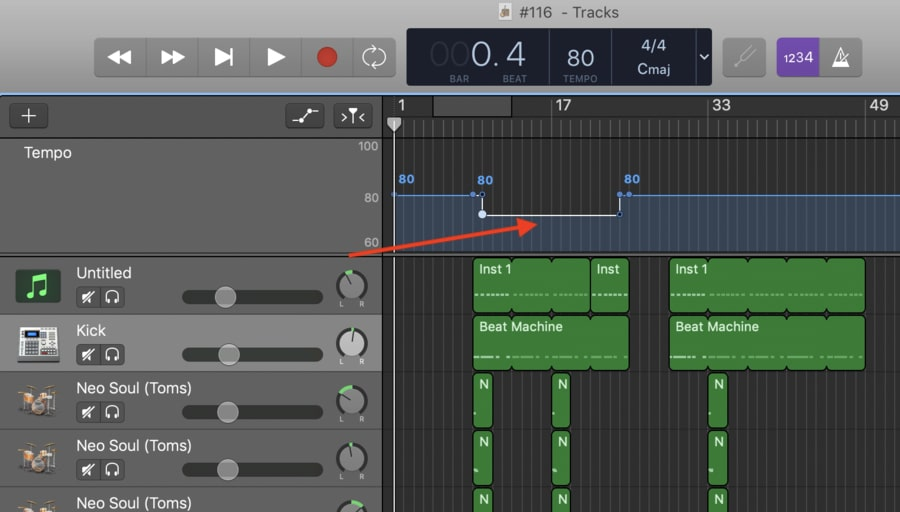Select the Tempo track header

191,195
